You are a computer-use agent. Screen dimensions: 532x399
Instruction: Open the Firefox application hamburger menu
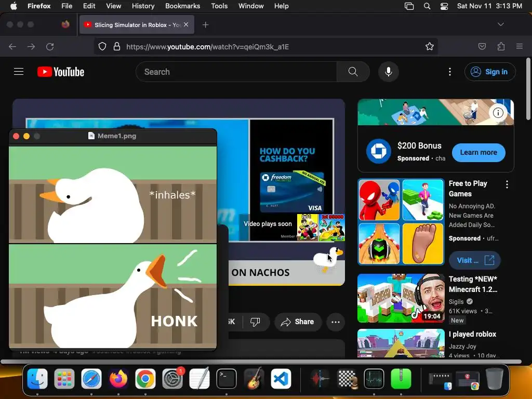pyautogui.click(x=519, y=46)
